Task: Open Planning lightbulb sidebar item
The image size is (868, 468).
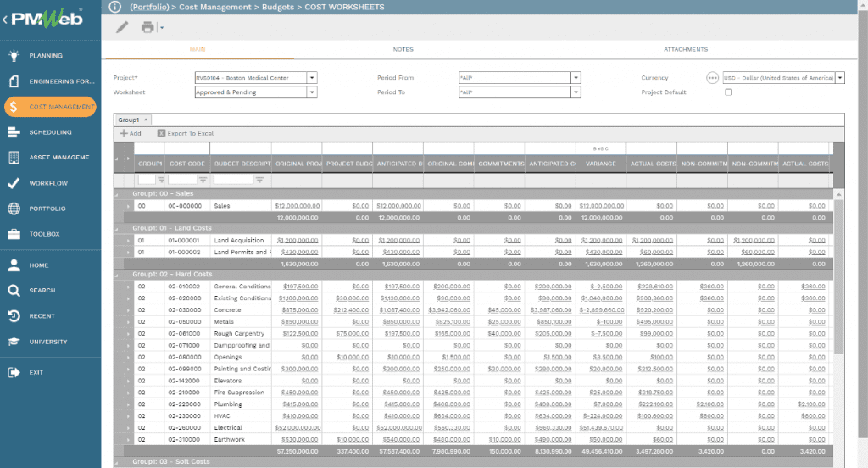Action: 47,56
